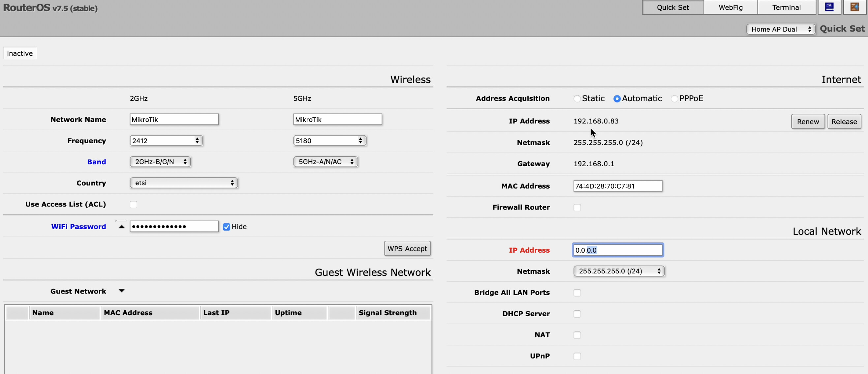Click the logout door icon
Screen dimensions: 868x374
[x=854, y=7]
